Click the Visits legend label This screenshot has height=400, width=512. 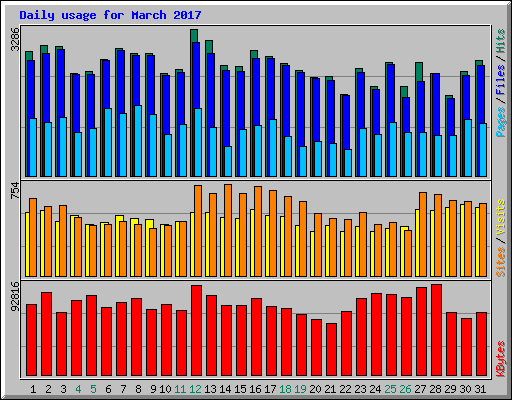point(500,217)
